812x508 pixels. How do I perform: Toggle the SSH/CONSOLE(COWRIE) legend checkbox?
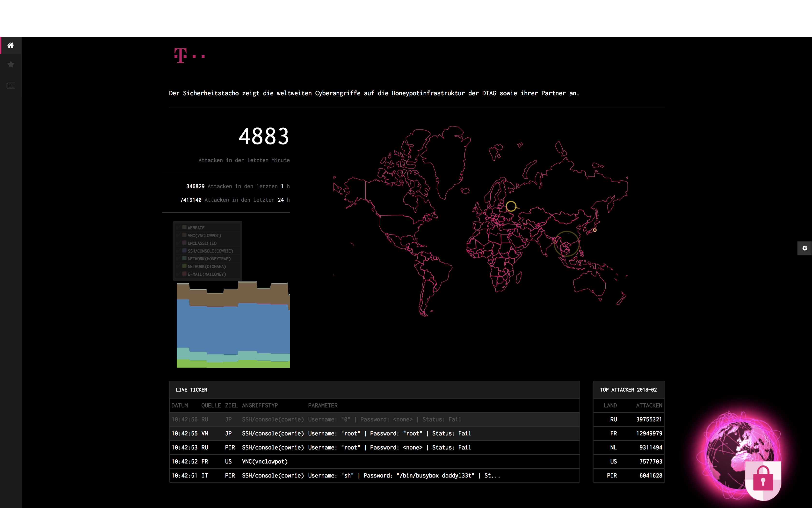tap(178, 251)
